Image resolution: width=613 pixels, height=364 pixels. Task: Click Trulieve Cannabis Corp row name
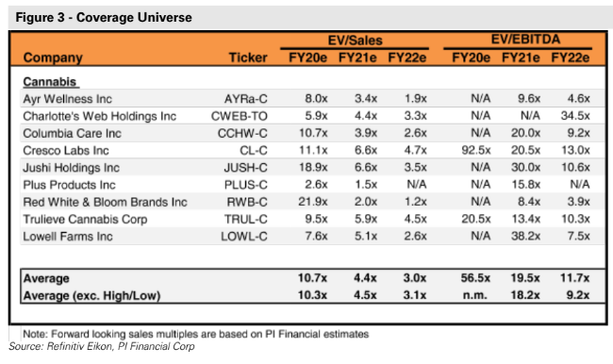click(85, 220)
